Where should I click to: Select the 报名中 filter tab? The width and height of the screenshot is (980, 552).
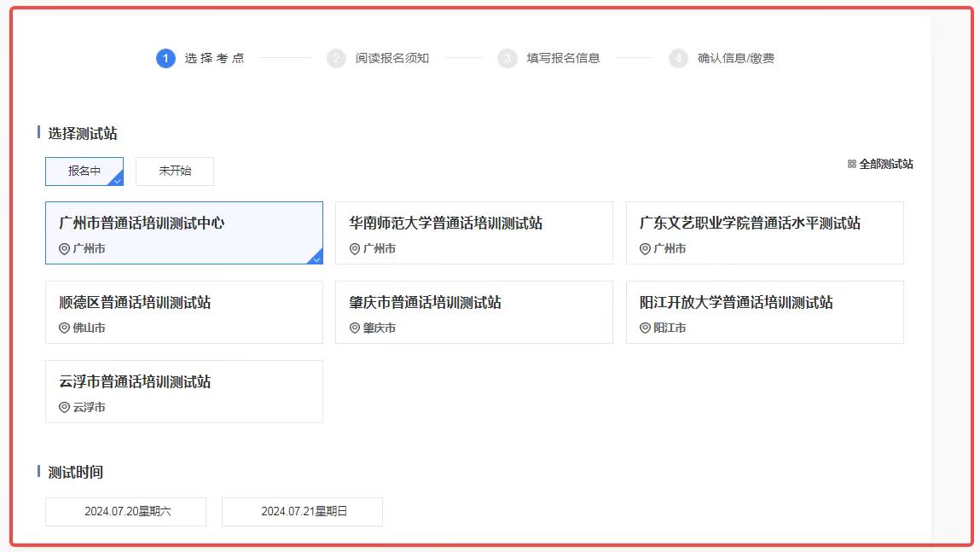[84, 171]
